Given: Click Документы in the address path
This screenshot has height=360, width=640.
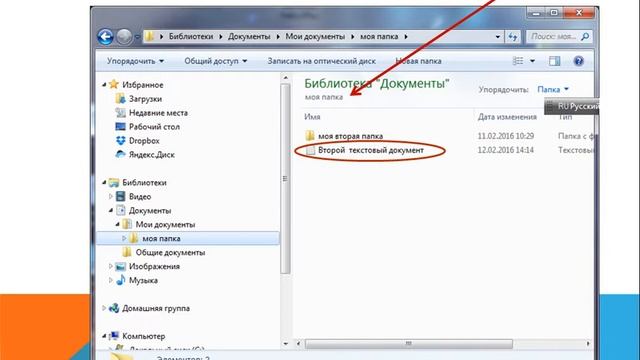Looking at the screenshot, I should tap(249, 36).
